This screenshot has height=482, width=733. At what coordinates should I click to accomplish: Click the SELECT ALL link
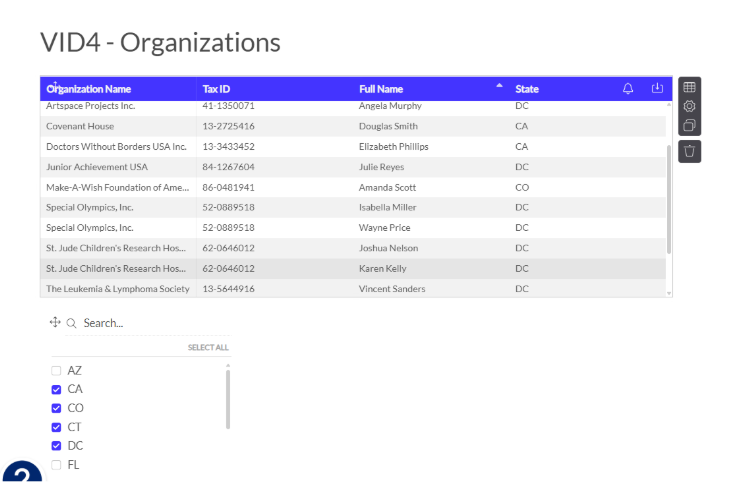coord(208,347)
